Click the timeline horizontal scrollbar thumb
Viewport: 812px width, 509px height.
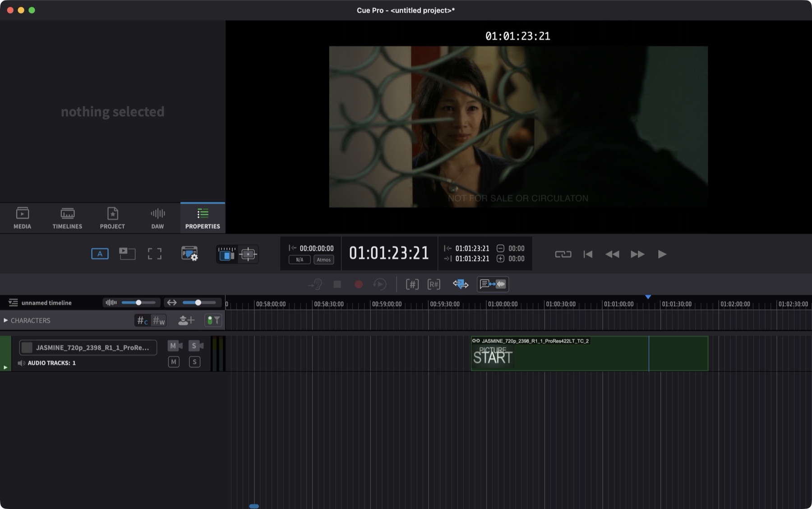pyautogui.click(x=254, y=506)
